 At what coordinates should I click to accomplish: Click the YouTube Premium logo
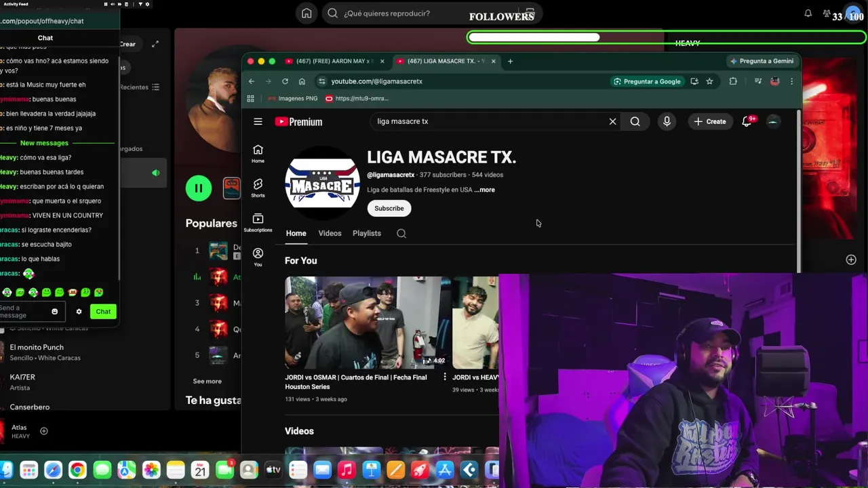tap(298, 122)
